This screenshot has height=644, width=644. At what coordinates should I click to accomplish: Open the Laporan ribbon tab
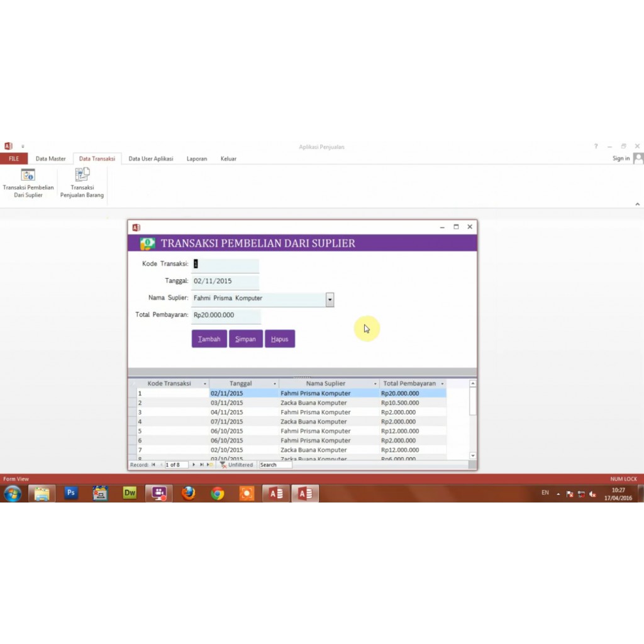pos(197,158)
